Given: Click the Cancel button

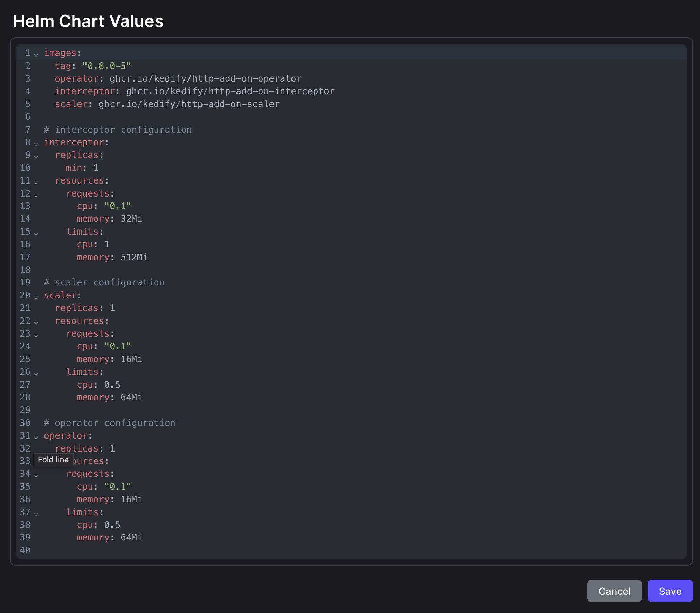Looking at the screenshot, I should click(615, 591).
